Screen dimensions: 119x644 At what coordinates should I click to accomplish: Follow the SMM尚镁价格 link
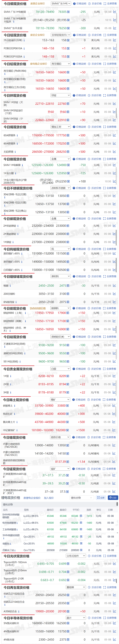(x=38, y=308)
